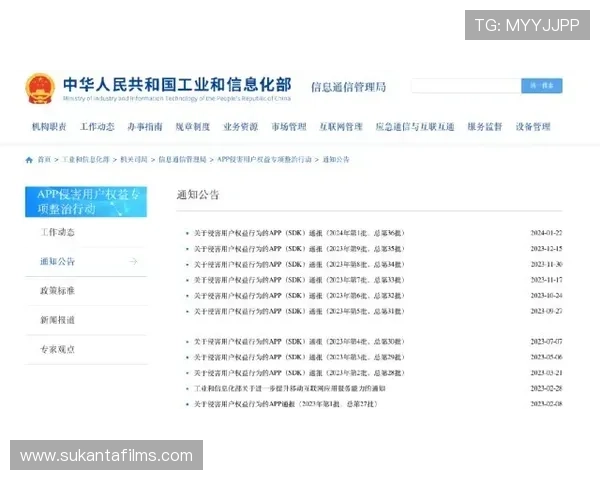The height and width of the screenshot is (480, 600).
Task: Open the 2023年第4批 总第30批 notice
Action: tap(299, 341)
